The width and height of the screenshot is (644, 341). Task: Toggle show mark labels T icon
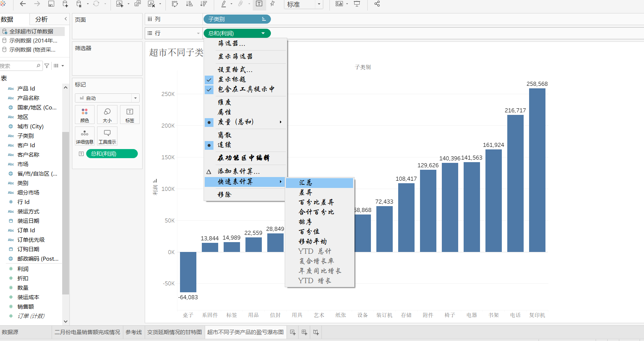pyautogui.click(x=259, y=4)
